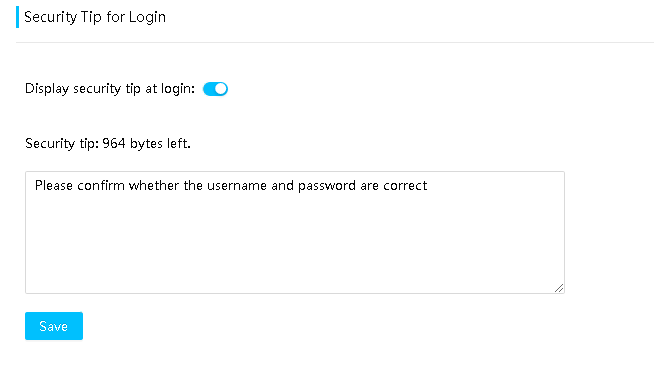Focus the security tip text area's blank space

295,242
